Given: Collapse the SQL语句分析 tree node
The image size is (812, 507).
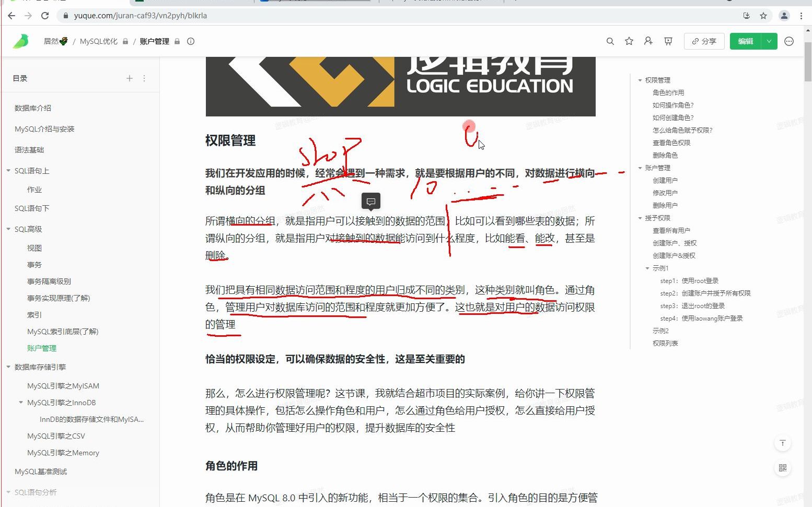Looking at the screenshot, I should (x=8, y=492).
